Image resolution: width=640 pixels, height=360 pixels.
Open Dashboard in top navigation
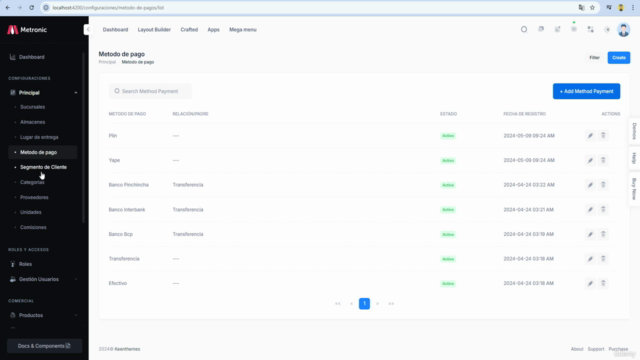coord(115,29)
